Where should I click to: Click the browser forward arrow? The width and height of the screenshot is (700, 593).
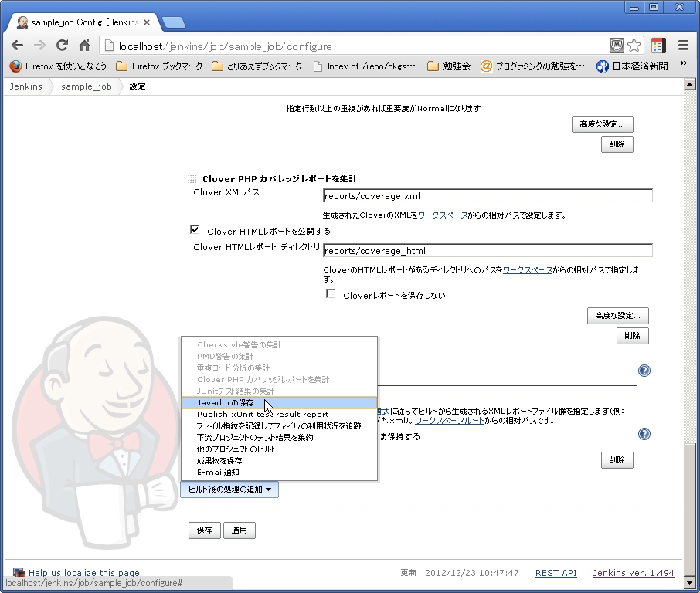click(x=39, y=46)
